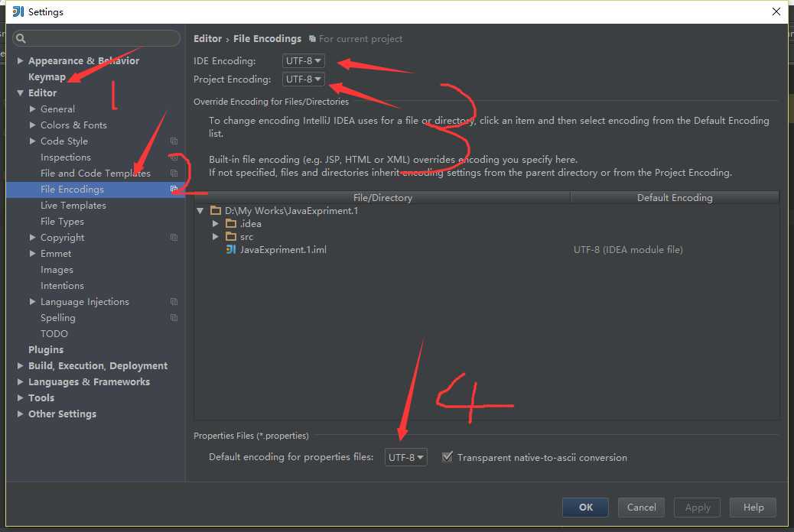Collapse the Editor section arrow
794x532 pixels.
click(x=20, y=92)
